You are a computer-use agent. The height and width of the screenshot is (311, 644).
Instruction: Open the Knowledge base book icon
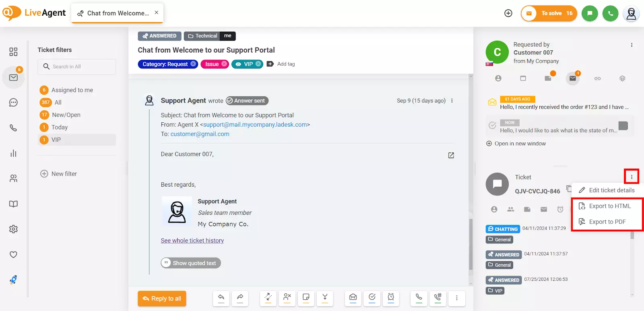point(13,204)
